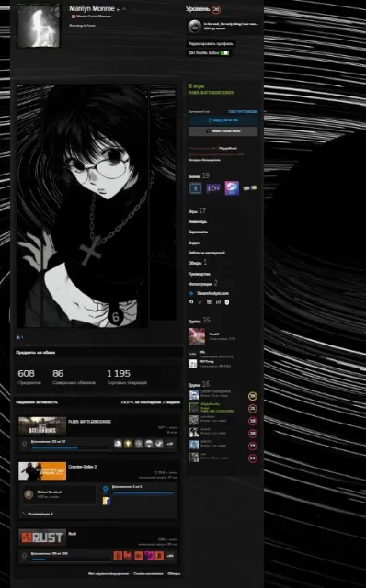Click the helmet achievement icon in PUBG row
This screenshot has height=588, width=366.
[118, 444]
